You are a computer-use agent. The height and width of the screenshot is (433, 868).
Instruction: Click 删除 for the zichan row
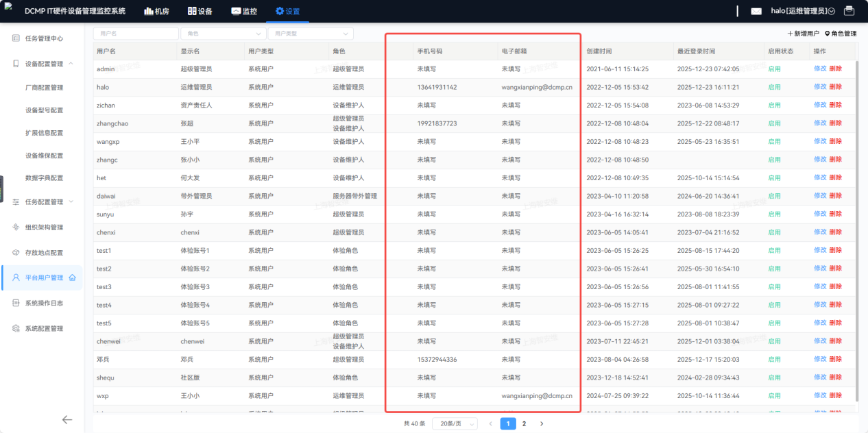point(835,105)
